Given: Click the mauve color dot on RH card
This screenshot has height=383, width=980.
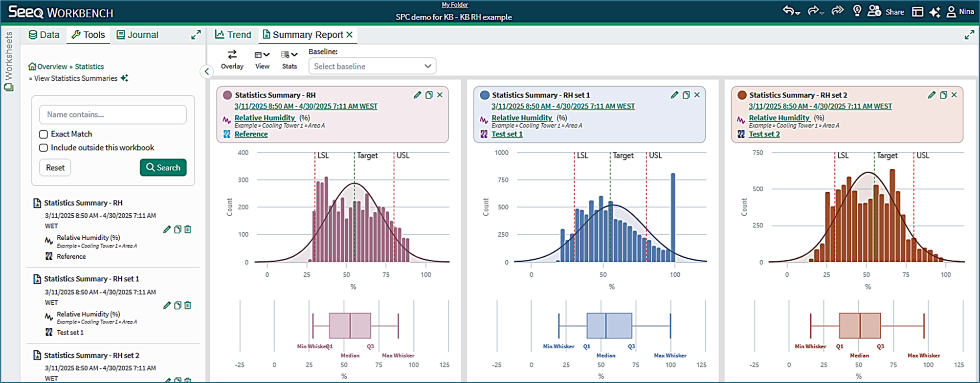Looking at the screenshot, I should click(227, 95).
